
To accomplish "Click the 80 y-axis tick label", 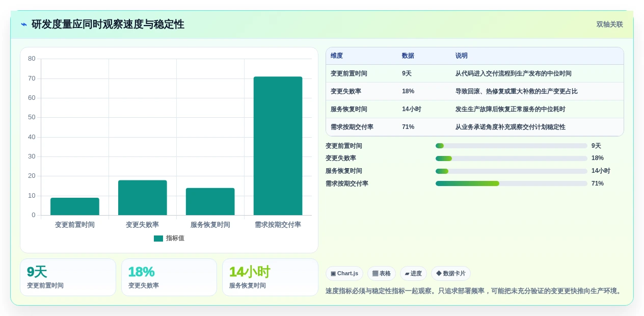I will click(x=32, y=59).
